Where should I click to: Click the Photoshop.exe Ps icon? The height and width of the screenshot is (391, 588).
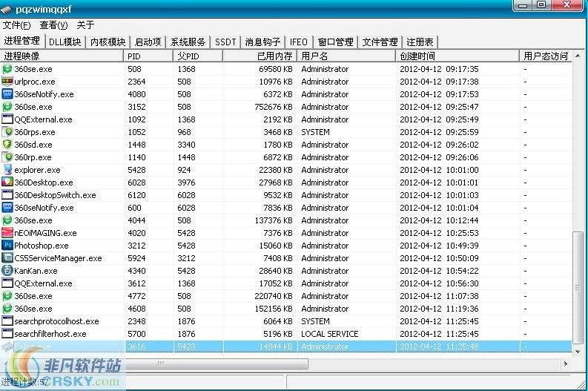pos(7,246)
